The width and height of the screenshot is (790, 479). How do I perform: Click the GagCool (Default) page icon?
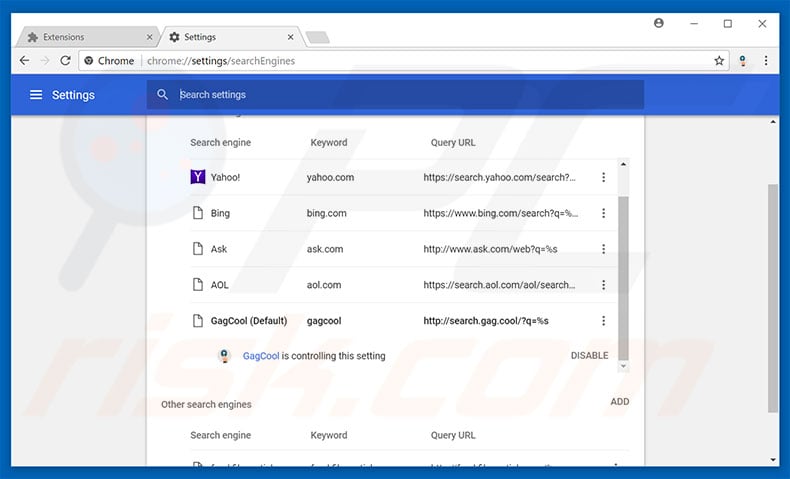coord(198,320)
